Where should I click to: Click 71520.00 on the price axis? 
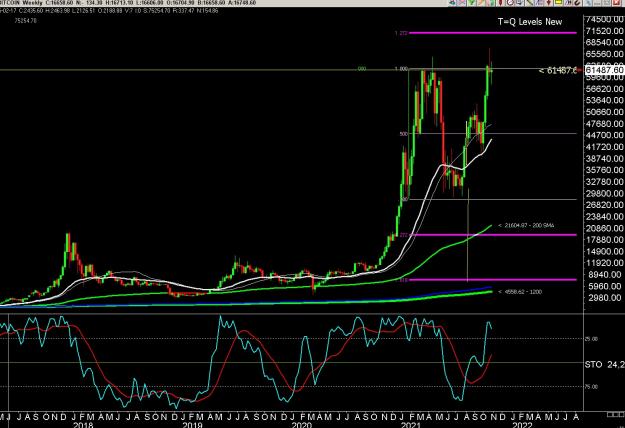pyautogui.click(x=605, y=31)
